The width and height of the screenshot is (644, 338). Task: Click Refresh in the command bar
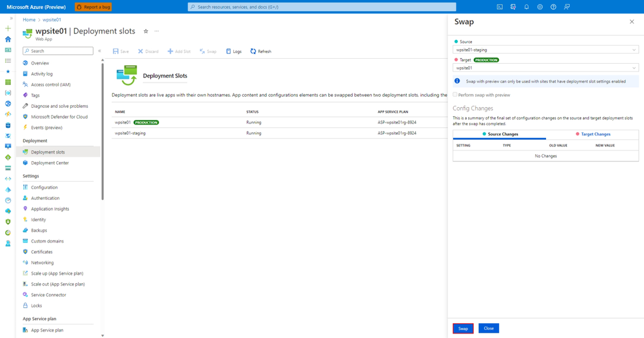tap(261, 52)
